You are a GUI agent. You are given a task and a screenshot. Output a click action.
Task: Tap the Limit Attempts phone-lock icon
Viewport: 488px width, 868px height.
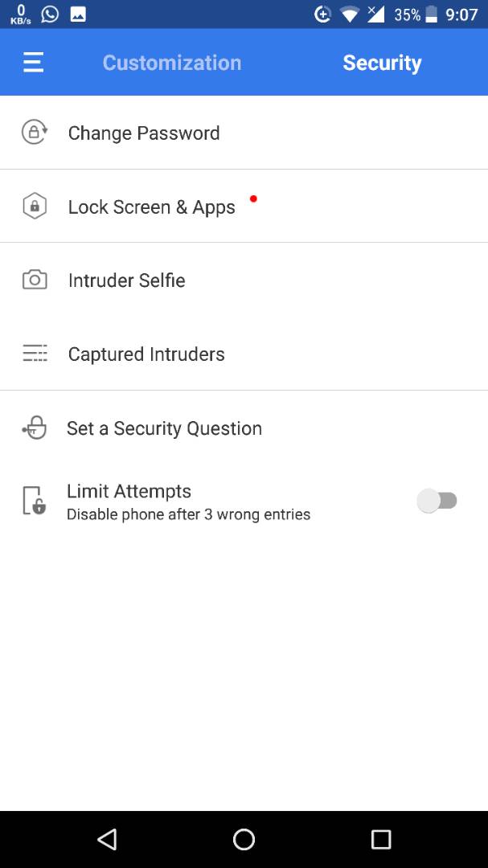[x=34, y=501]
